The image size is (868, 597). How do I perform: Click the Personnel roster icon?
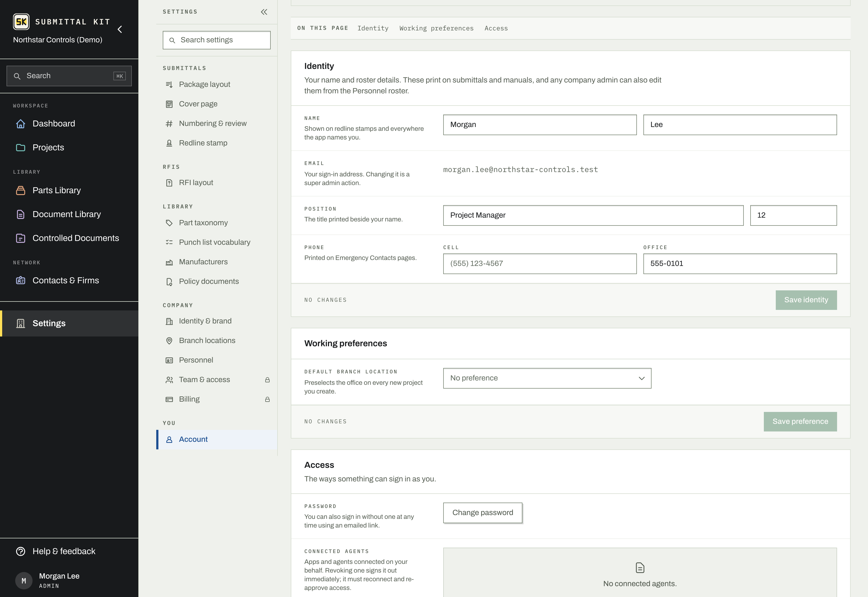click(169, 360)
